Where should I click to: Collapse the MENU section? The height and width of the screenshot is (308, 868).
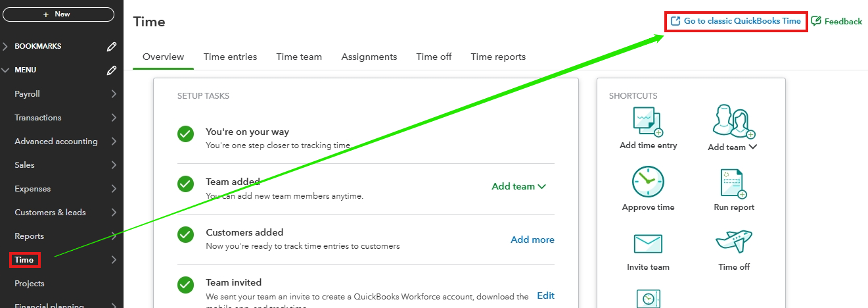click(6, 70)
